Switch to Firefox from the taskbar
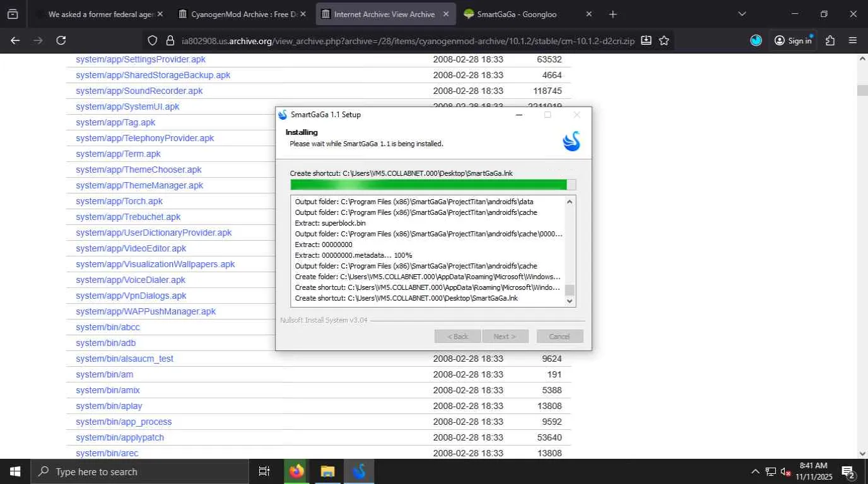 (296, 471)
